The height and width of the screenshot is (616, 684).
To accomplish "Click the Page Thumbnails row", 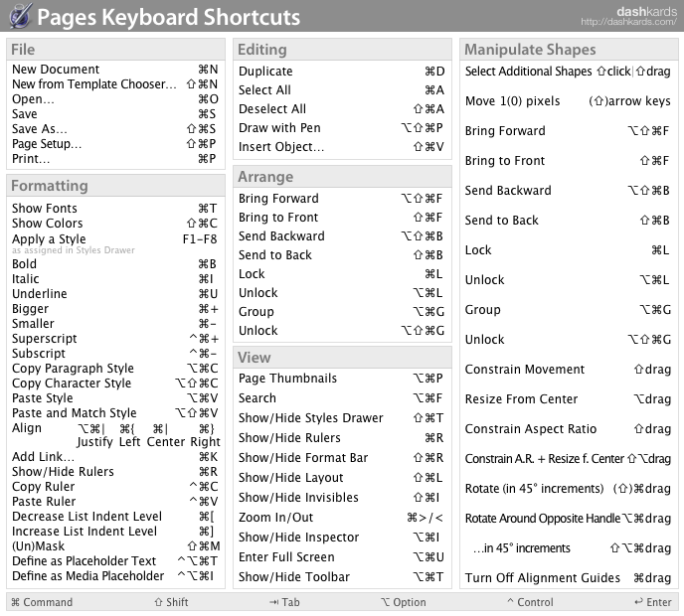I will coord(342,379).
